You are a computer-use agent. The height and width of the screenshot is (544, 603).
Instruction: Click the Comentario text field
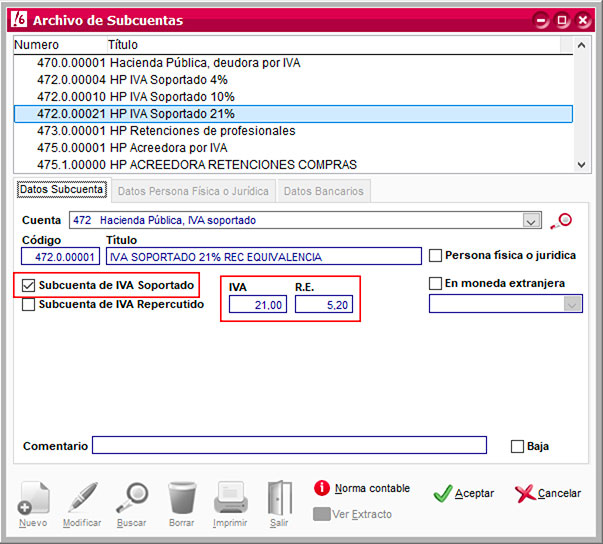pyautogui.click(x=289, y=445)
